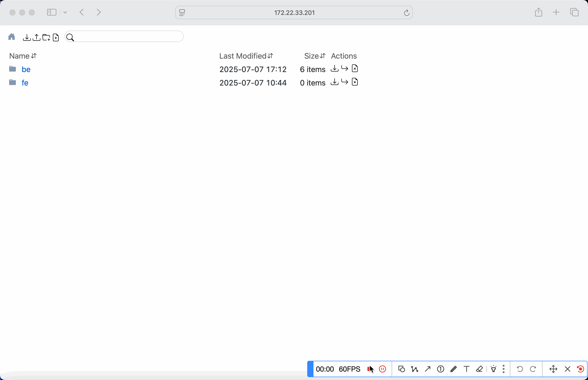Download the be folder
The width and height of the screenshot is (588, 380).
coord(334,68)
